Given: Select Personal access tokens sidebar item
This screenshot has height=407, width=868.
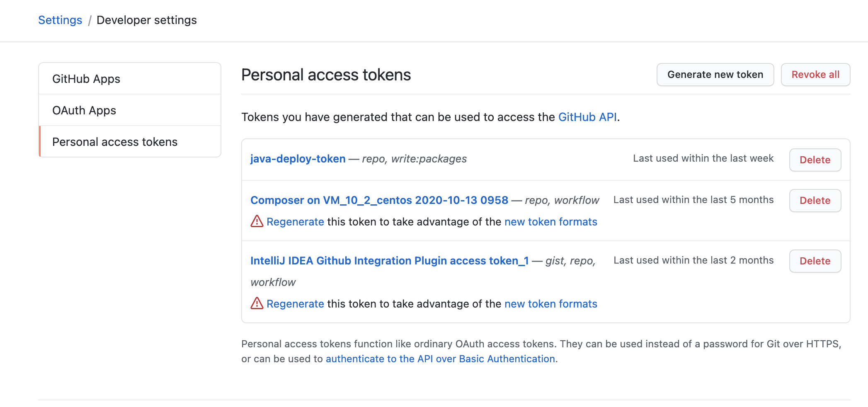Looking at the screenshot, I should click(x=115, y=142).
